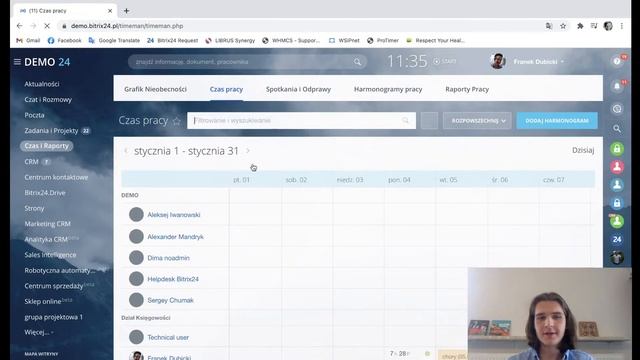This screenshot has height=360, width=640.
Task: Click the green user icon in right sidebar
Action: click(617, 221)
